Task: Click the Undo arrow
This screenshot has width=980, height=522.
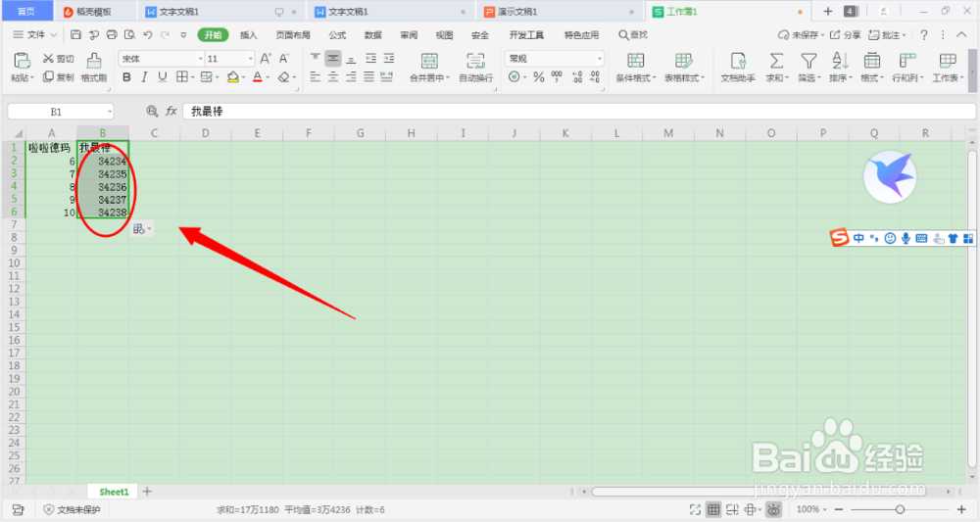Action: [148, 35]
